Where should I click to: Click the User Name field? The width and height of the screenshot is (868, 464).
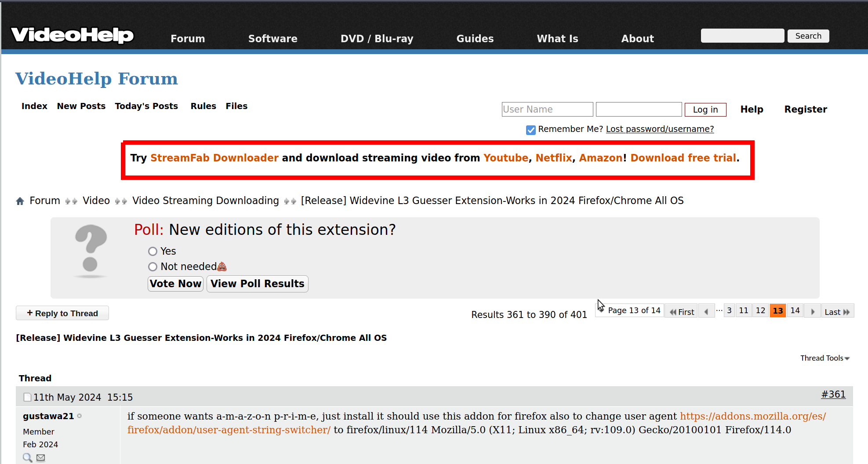click(x=547, y=110)
